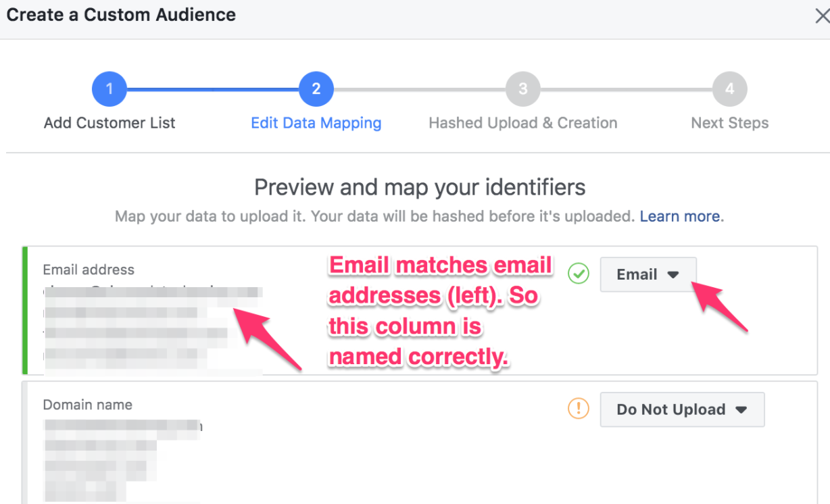The height and width of the screenshot is (504, 830).
Task: Click step 4 circle icon
Action: point(729,89)
